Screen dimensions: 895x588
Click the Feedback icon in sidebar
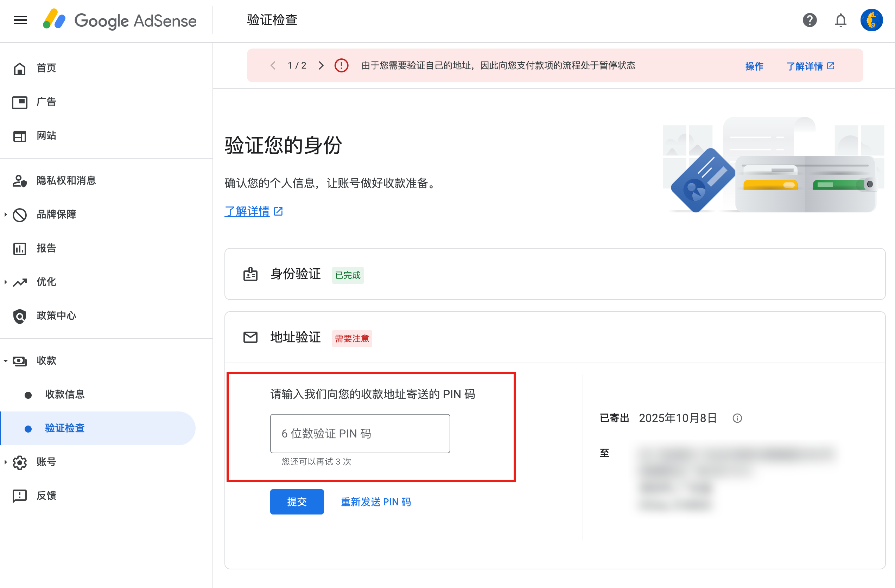(x=20, y=496)
